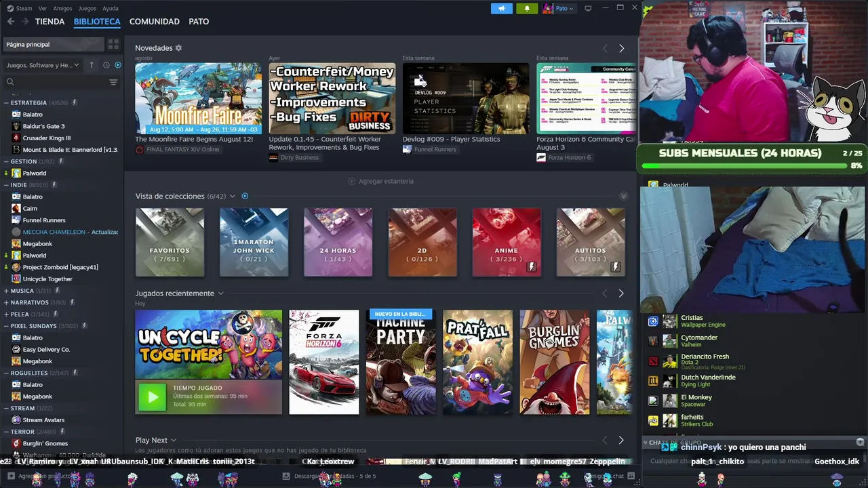This screenshot has width=868, height=488.
Task: Open the Pato account dropdown
Action: (558, 8)
